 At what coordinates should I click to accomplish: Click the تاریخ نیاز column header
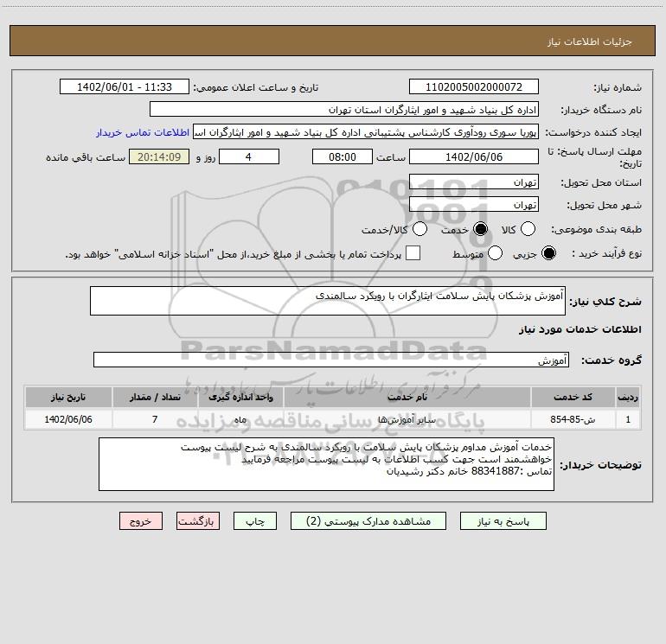click(68, 397)
